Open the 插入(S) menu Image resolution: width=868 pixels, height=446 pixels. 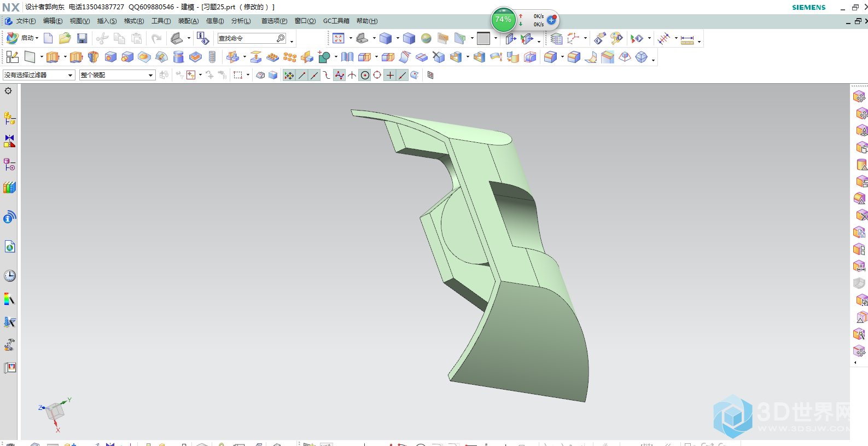[x=107, y=21]
